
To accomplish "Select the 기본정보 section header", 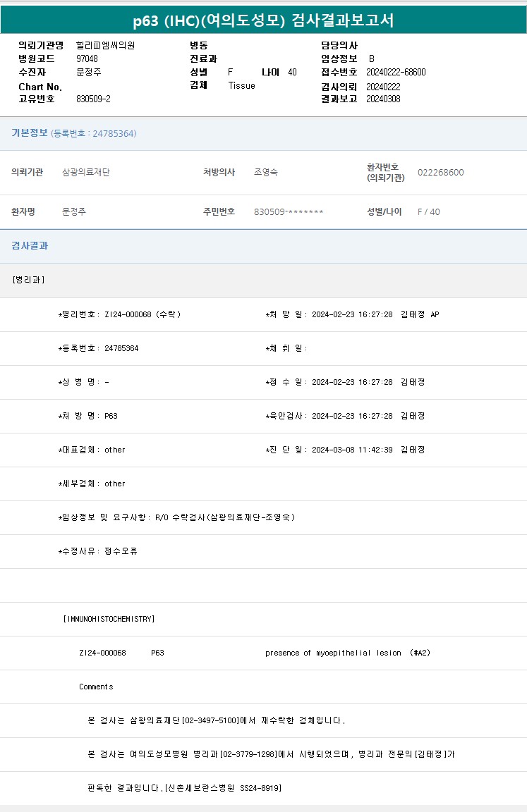I will (30, 133).
